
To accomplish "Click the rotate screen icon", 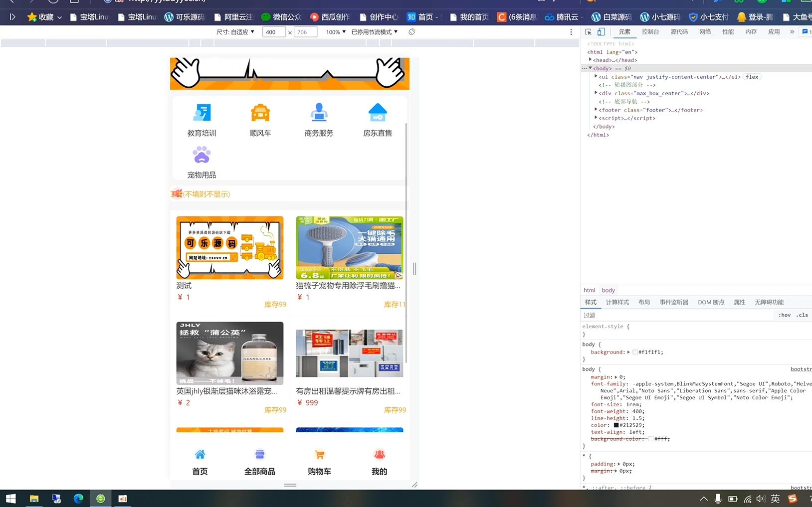I will (x=411, y=32).
